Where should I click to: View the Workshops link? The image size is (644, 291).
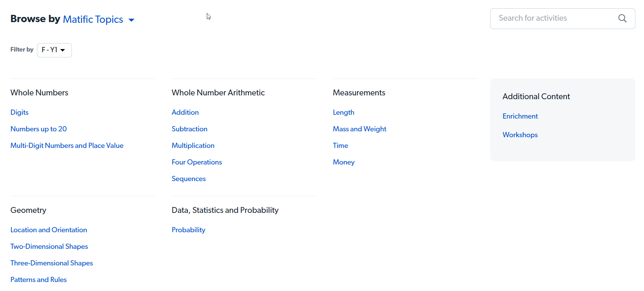pyautogui.click(x=520, y=135)
